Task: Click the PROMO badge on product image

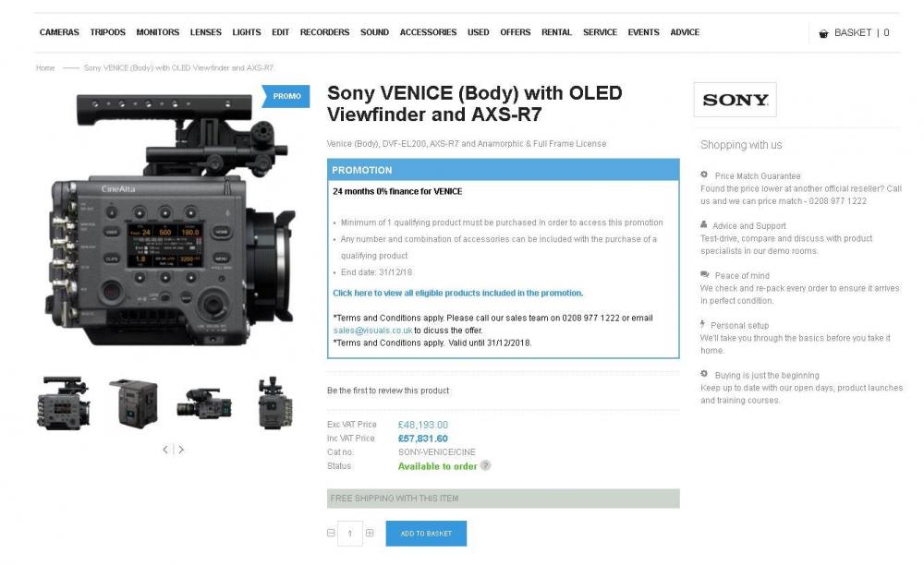Action: (284, 96)
